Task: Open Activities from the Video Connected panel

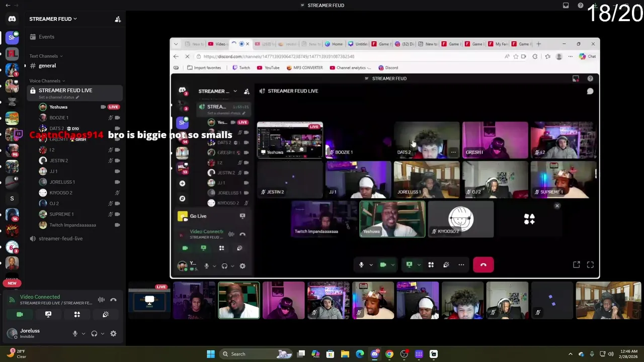Action: coord(77,314)
